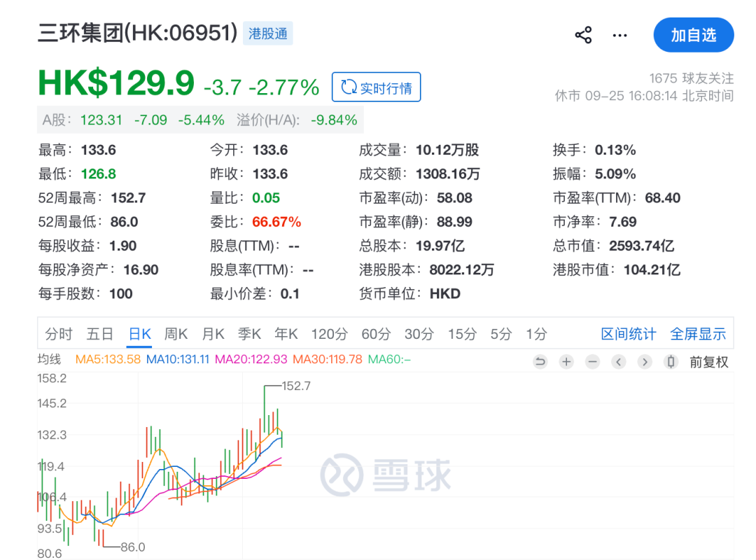
Task: Click the MA60 indicator label
Action: coord(389,359)
